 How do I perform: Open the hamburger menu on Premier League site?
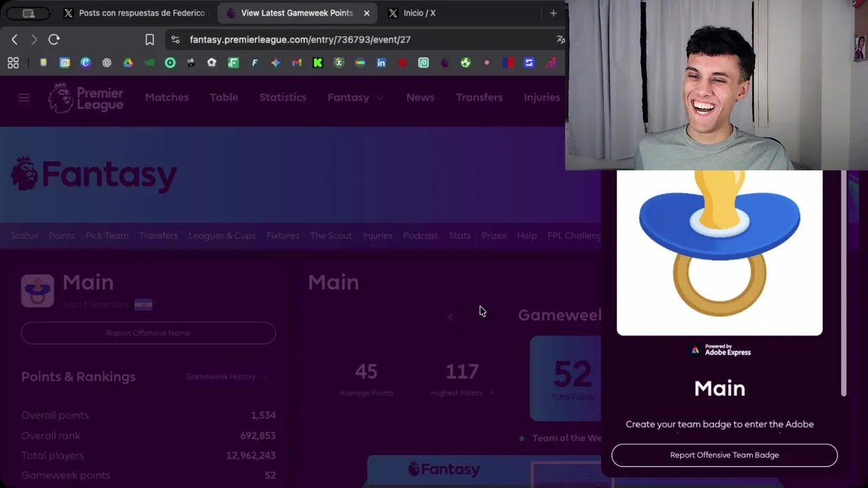[24, 98]
